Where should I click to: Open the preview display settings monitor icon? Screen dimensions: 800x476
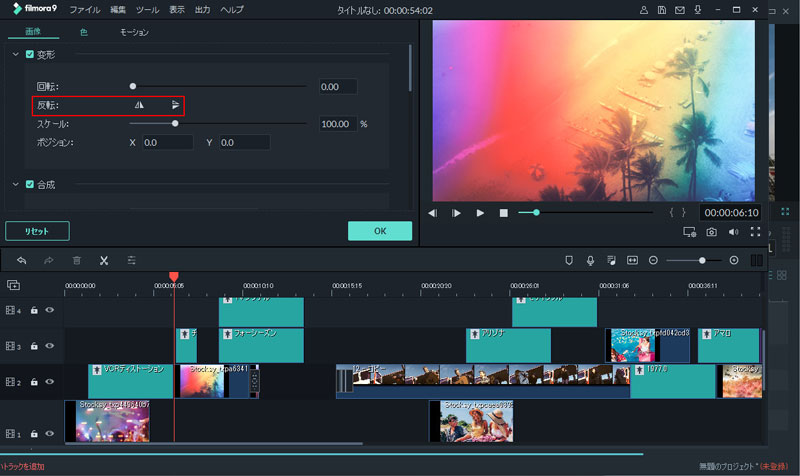pyautogui.click(x=690, y=232)
